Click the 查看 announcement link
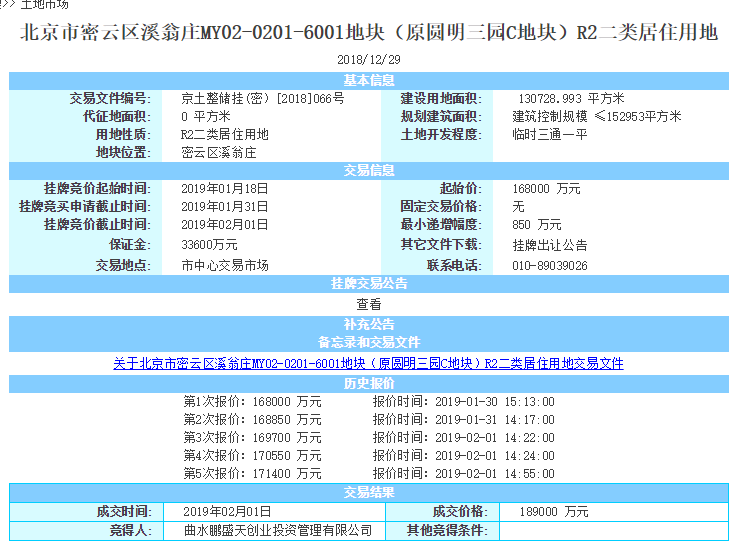The image size is (756, 553). click(369, 304)
